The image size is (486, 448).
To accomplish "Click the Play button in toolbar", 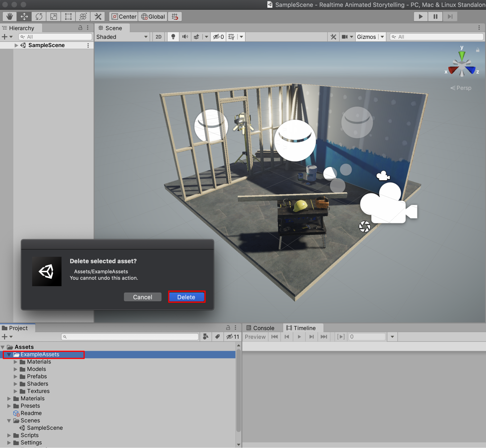I will tap(421, 17).
